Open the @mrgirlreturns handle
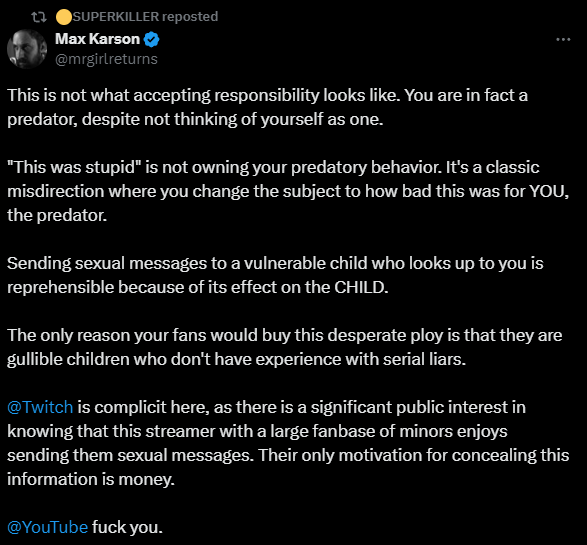This screenshot has width=587, height=545. coord(106,59)
